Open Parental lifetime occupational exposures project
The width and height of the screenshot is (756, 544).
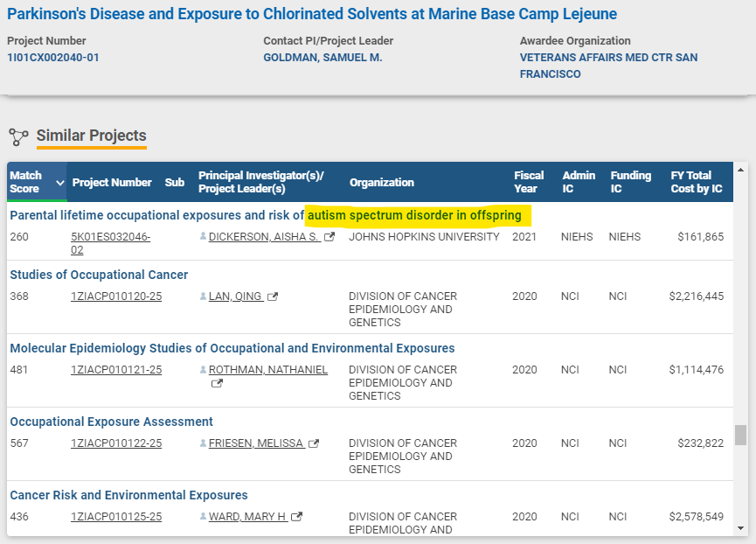click(266, 215)
